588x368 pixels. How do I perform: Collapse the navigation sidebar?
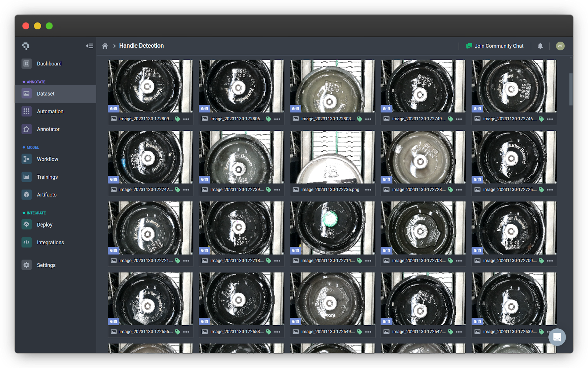tap(90, 46)
